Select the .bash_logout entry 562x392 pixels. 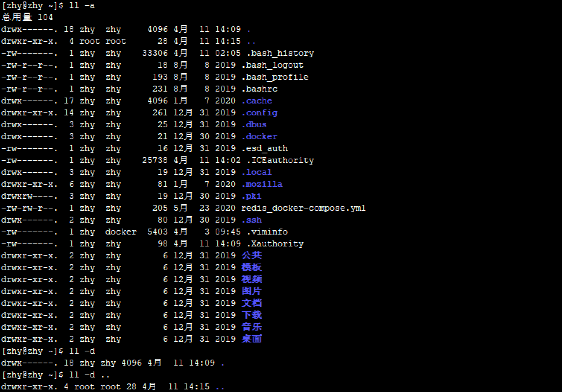[273, 65]
